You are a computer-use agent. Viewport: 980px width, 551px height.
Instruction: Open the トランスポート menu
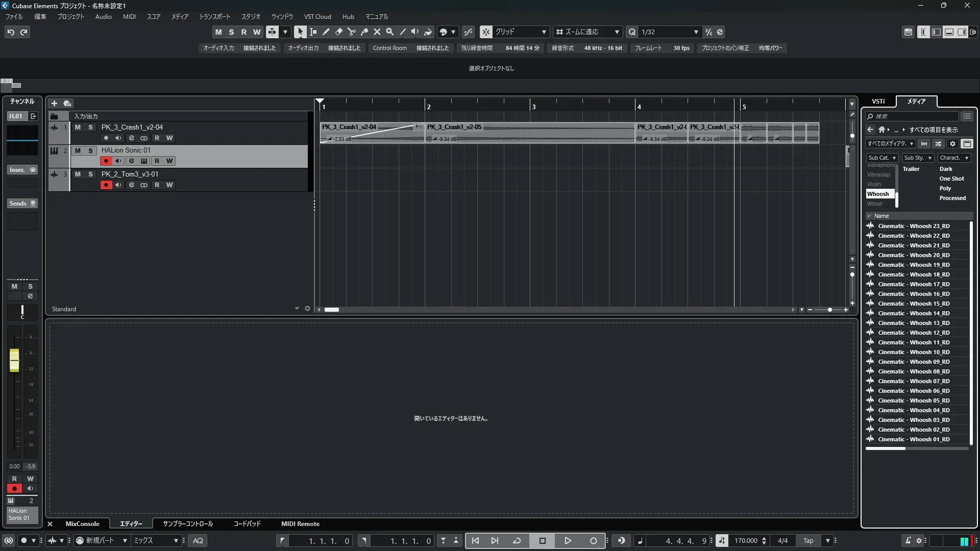[x=214, y=16]
